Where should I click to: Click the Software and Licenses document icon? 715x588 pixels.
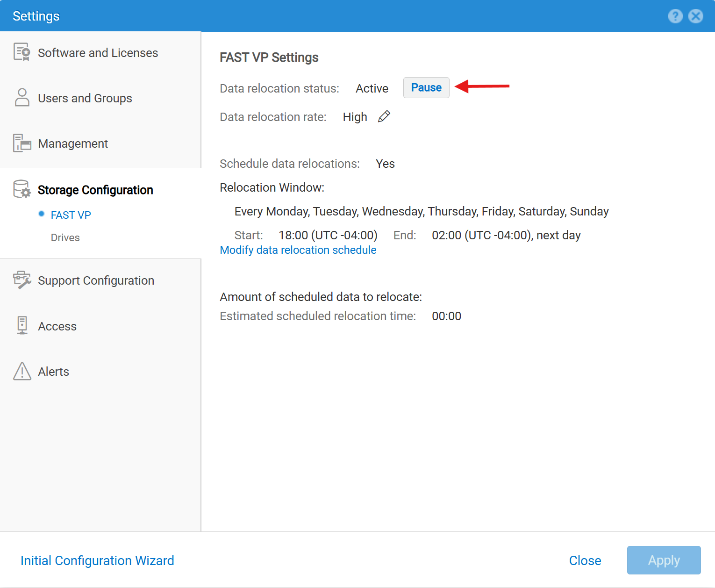point(21,52)
